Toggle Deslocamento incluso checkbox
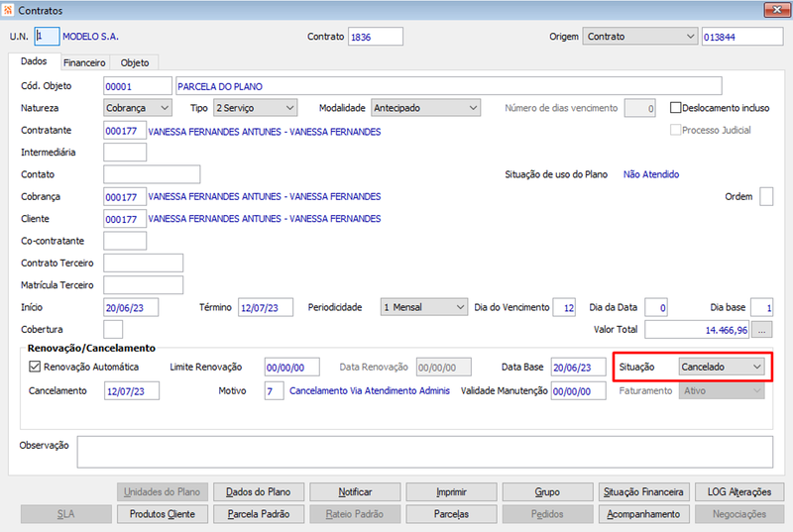The height and width of the screenshot is (532, 793). (x=675, y=108)
